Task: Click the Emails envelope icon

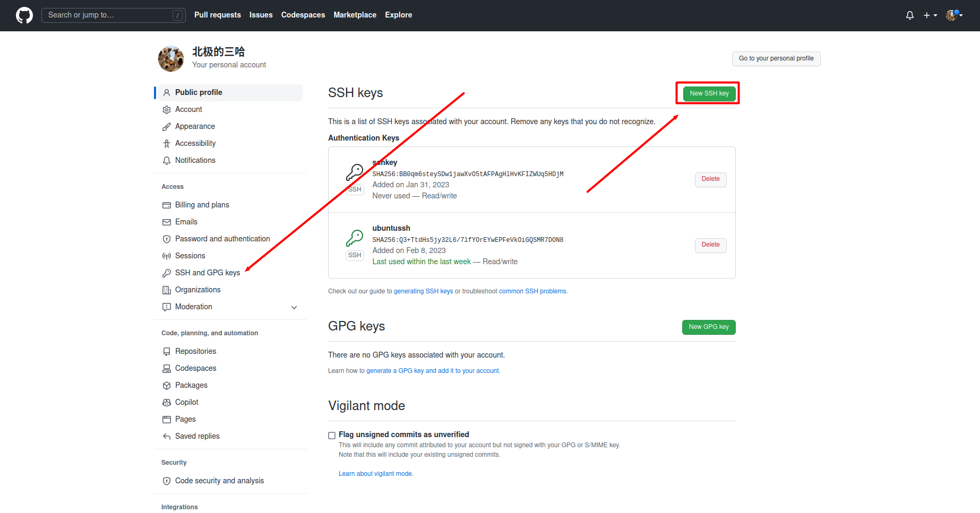Action: click(x=167, y=222)
